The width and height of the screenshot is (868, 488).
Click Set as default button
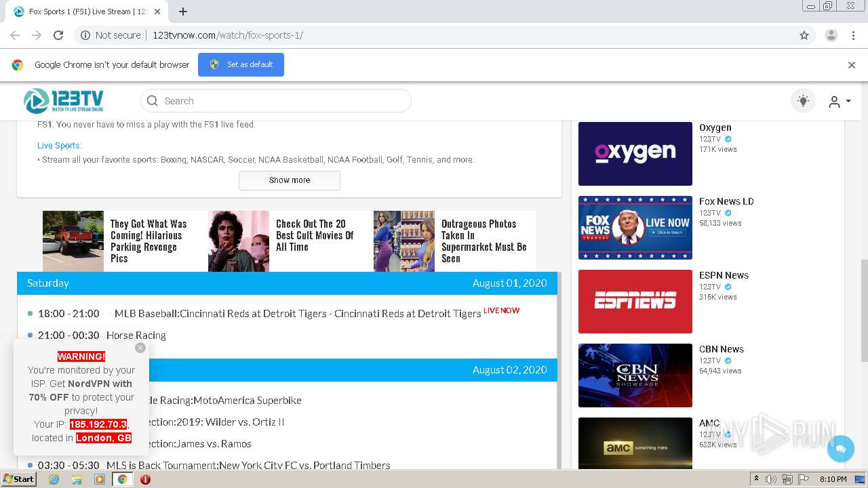[x=241, y=64]
